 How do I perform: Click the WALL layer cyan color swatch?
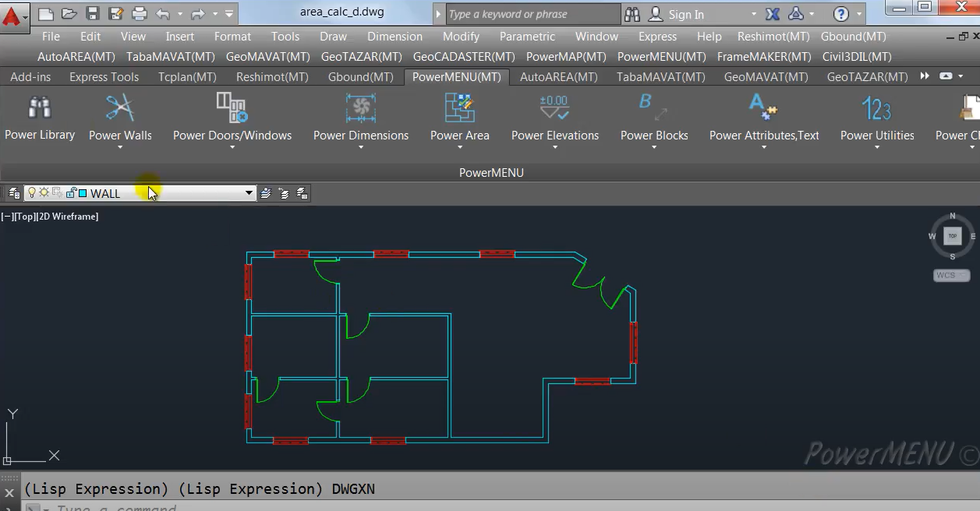[83, 193]
